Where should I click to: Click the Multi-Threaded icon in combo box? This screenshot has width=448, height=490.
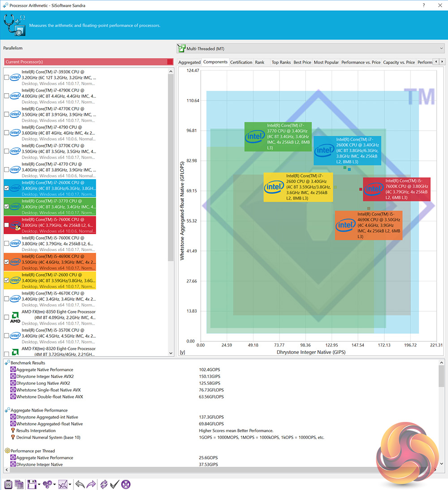(181, 48)
